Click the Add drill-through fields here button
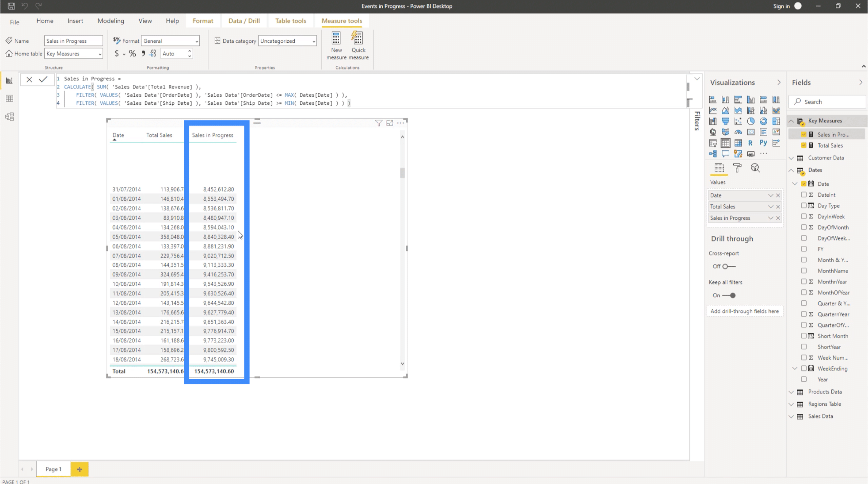 coord(745,310)
